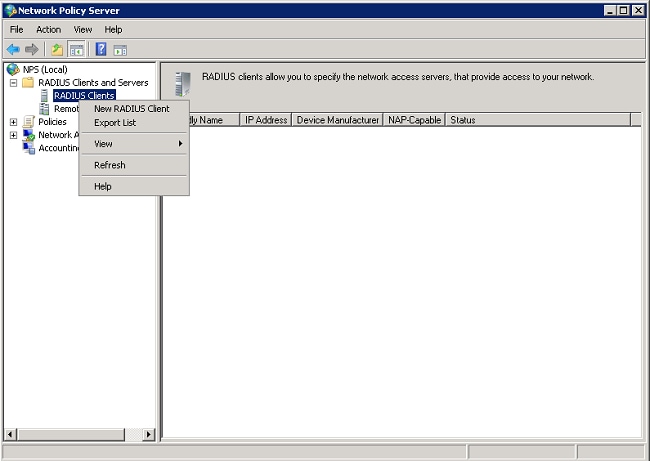Image resolution: width=650 pixels, height=461 pixels.
Task: Click the Policies scroll icon
Action: pos(29,122)
